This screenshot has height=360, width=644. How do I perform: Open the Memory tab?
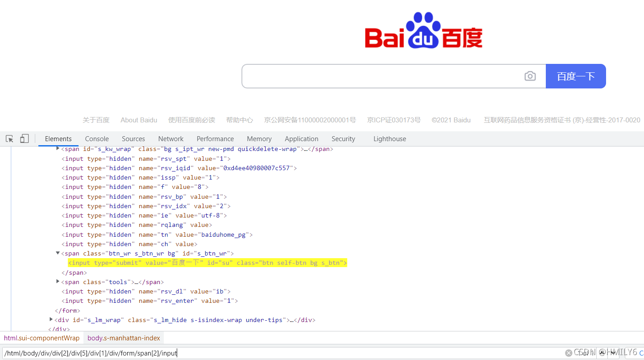259,138
